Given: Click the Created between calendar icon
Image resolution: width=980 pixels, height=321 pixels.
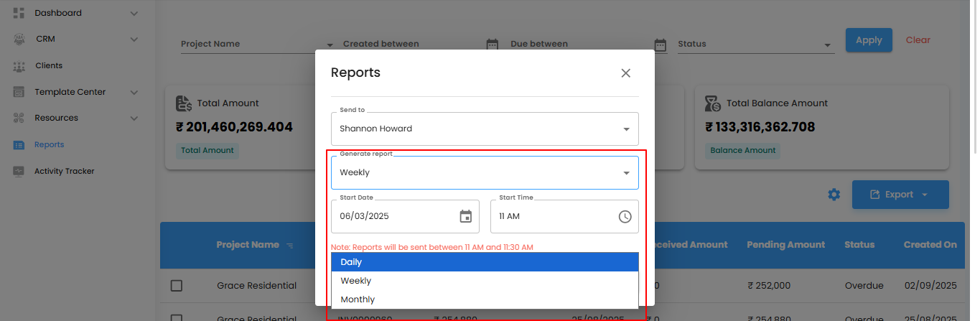Looking at the screenshot, I should pos(492,45).
